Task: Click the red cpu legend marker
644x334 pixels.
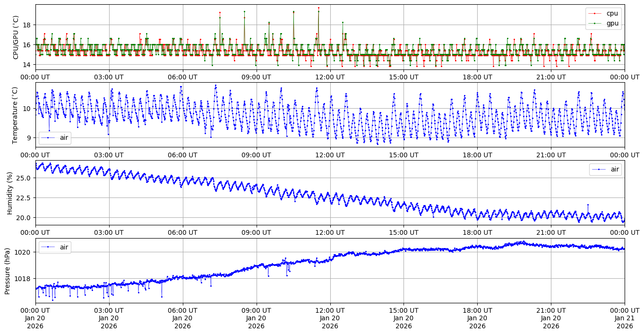Action: pos(596,13)
